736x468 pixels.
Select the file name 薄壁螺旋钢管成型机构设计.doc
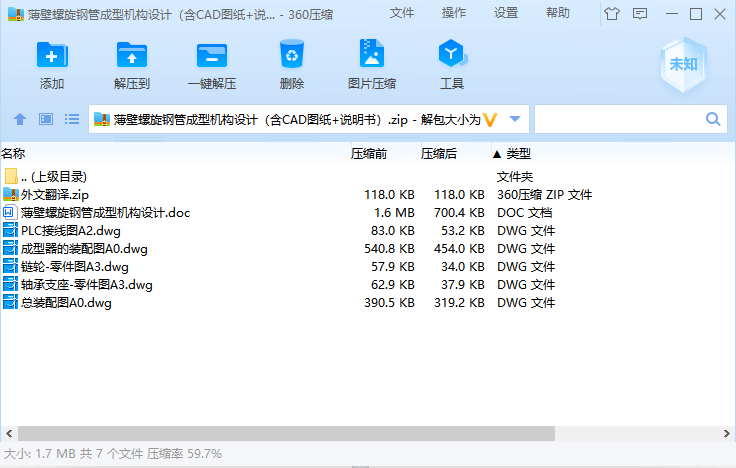click(x=106, y=213)
